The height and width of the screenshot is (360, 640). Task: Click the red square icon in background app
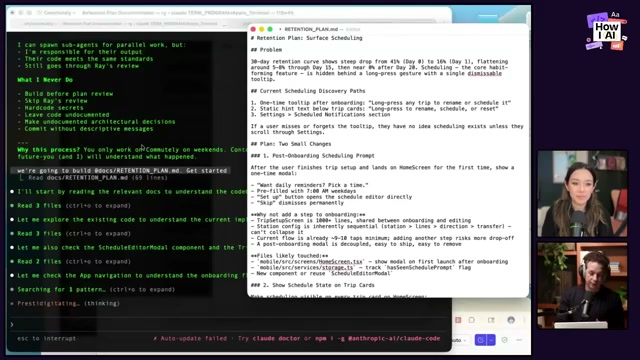point(458,320)
